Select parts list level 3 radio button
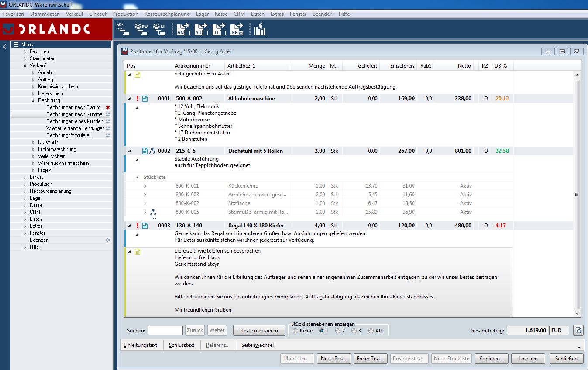Screen dimensions: 588x370 (354, 331)
